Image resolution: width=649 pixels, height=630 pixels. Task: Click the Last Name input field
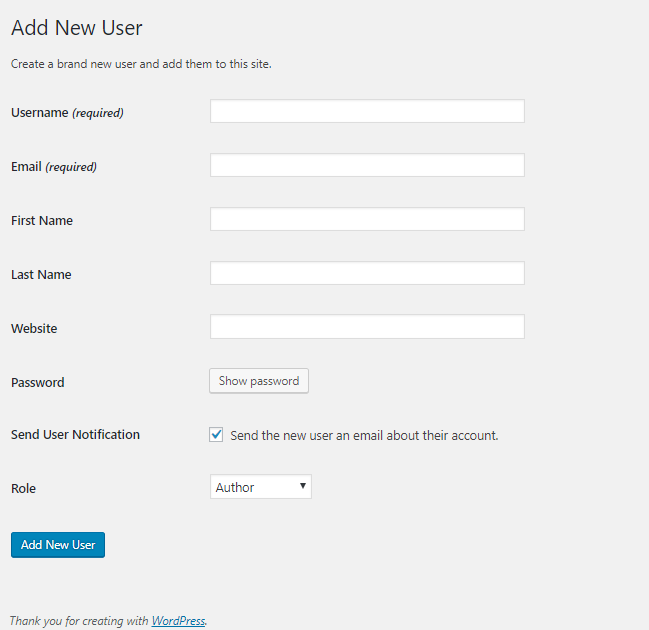pyautogui.click(x=367, y=273)
